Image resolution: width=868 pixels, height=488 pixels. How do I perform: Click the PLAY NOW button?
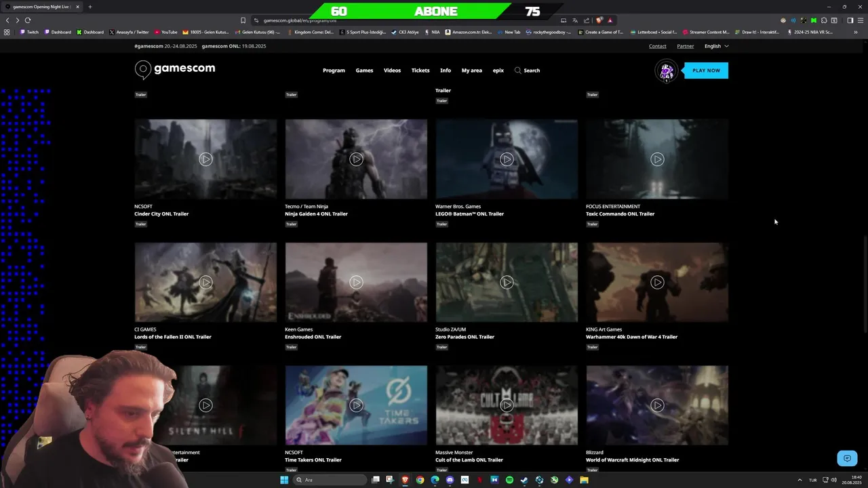[706, 70]
